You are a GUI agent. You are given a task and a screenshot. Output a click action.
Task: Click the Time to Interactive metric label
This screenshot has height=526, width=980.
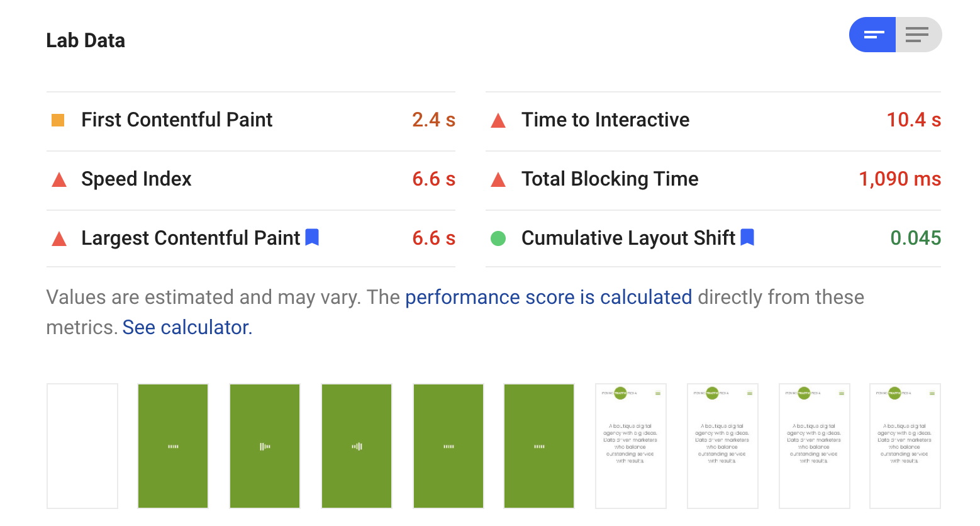pyautogui.click(x=605, y=120)
